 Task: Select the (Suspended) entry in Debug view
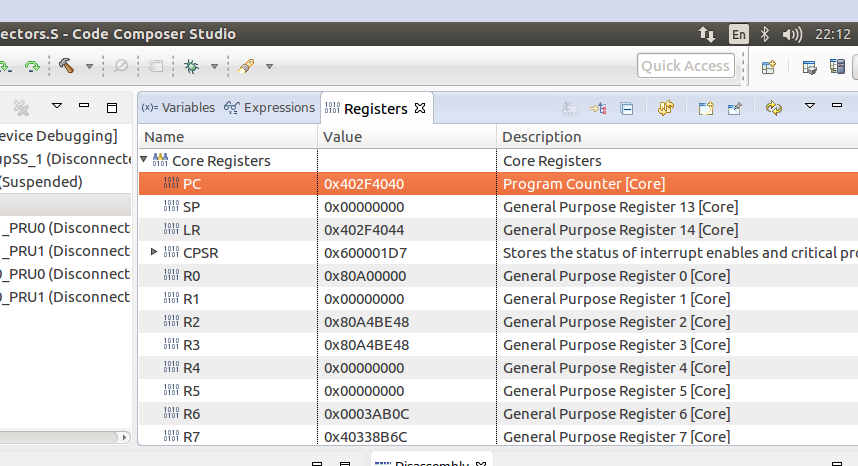coord(42,182)
